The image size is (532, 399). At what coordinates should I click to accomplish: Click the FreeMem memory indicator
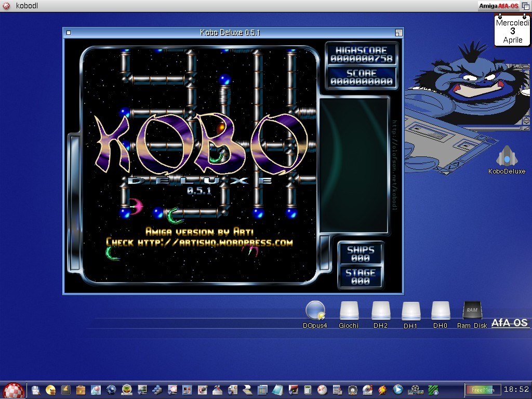483,390
